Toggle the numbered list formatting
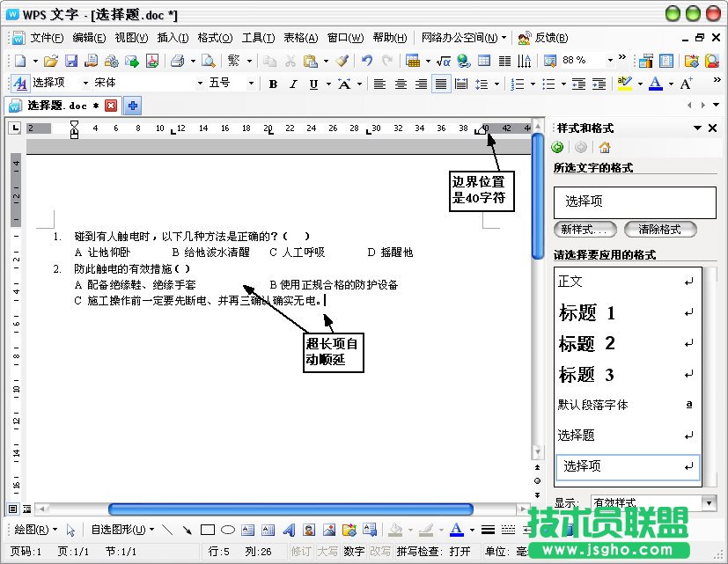 point(516,84)
